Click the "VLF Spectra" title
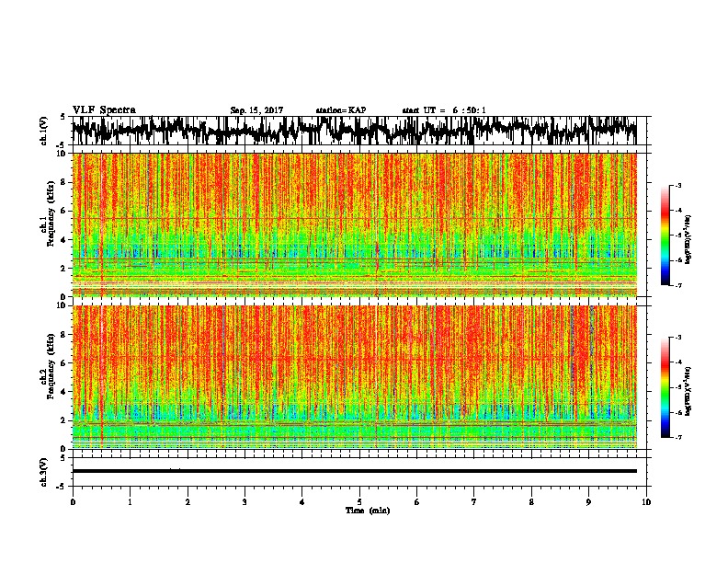 (104, 110)
